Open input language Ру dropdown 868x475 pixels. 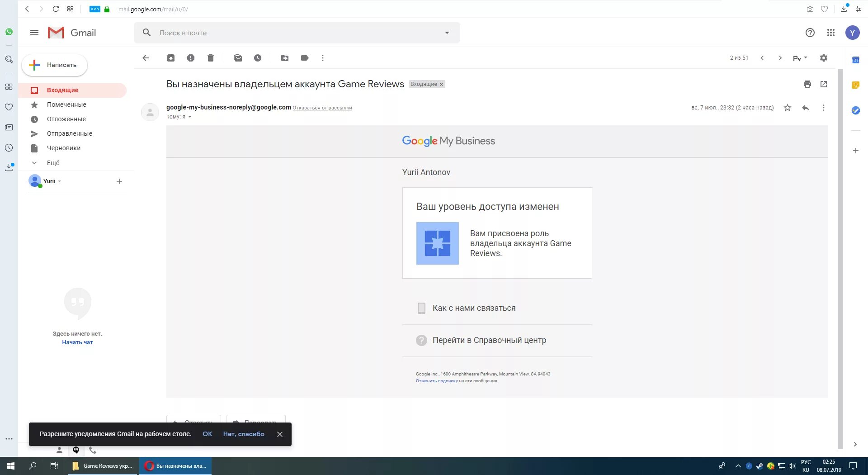pos(800,58)
